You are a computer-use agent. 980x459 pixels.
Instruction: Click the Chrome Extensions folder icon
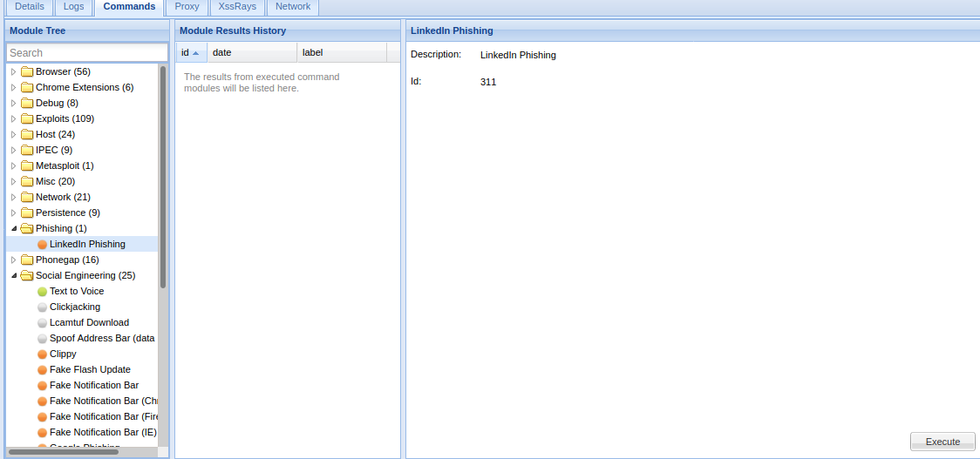point(27,87)
